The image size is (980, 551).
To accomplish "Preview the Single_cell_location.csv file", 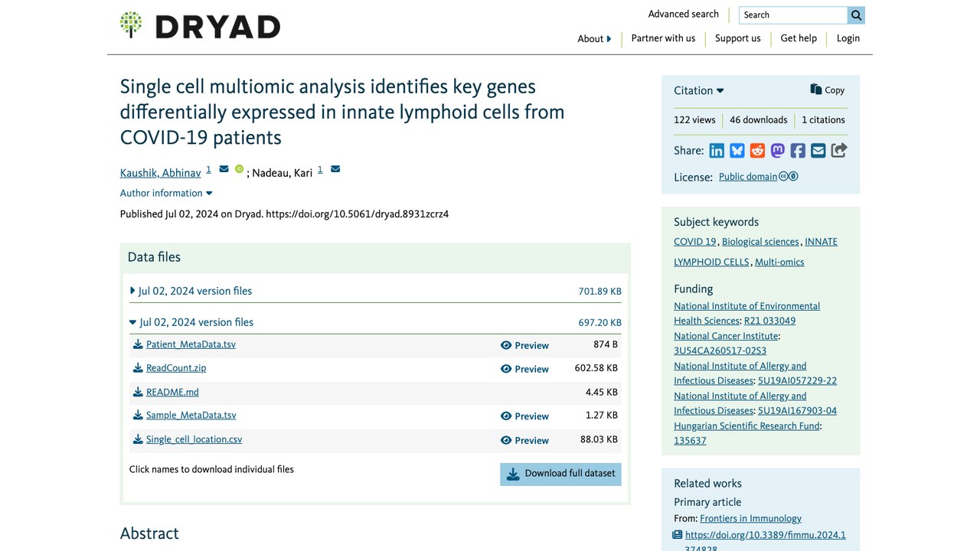I will coord(524,440).
